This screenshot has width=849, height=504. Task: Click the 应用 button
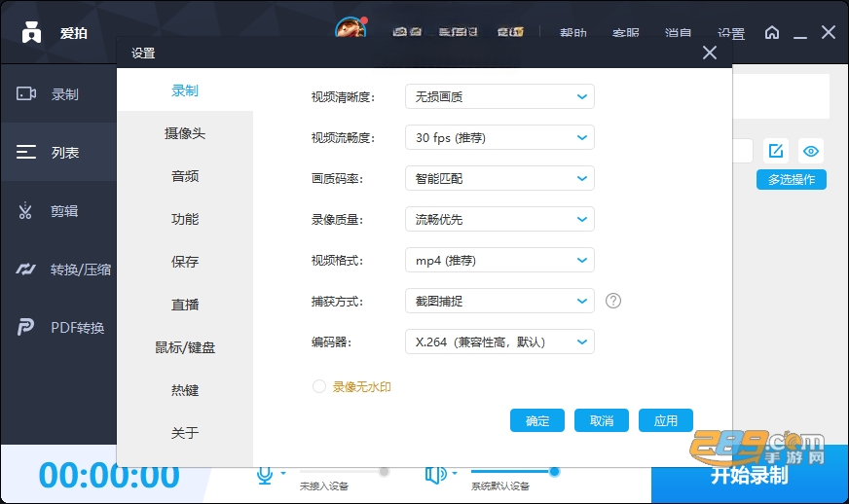click(x=665, y=420)
